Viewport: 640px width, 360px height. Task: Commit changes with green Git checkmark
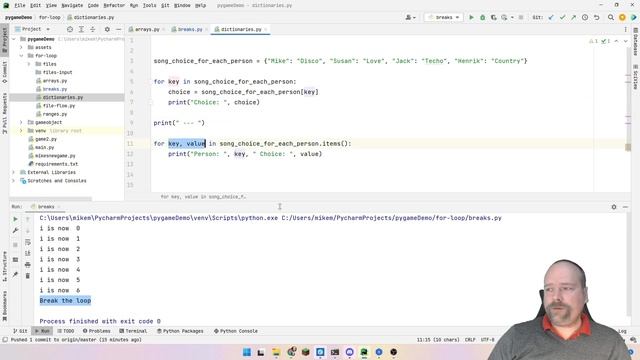pyautogui.click(x=562, y=18)
